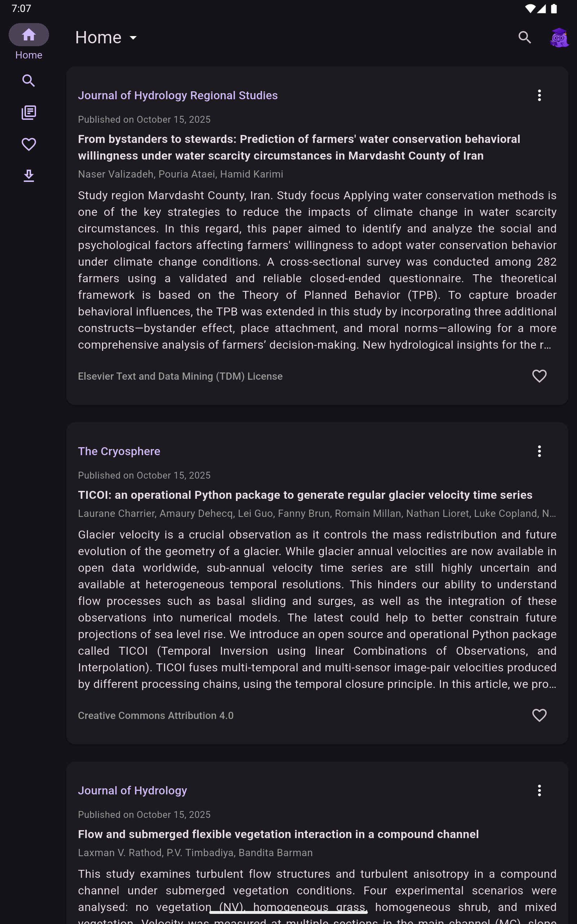Tap the Home title text in header
The height and width of the screenshot is (924, 577).
(98, 38)
